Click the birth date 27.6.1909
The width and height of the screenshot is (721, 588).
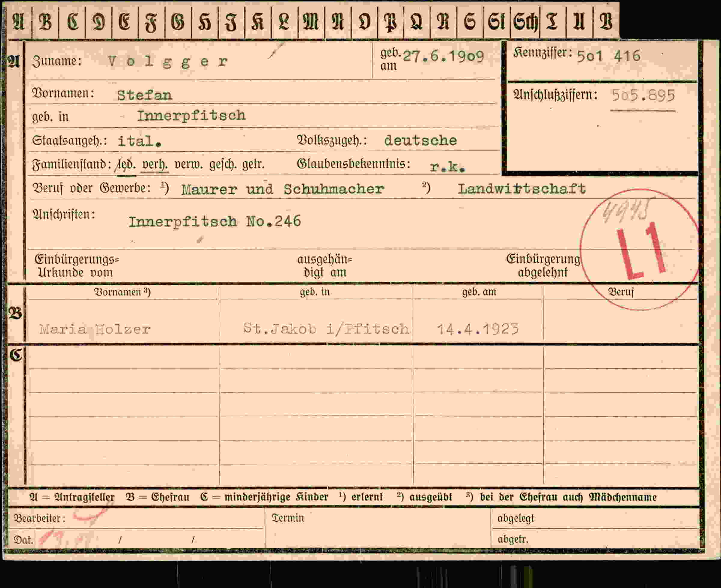click(443, 56)
